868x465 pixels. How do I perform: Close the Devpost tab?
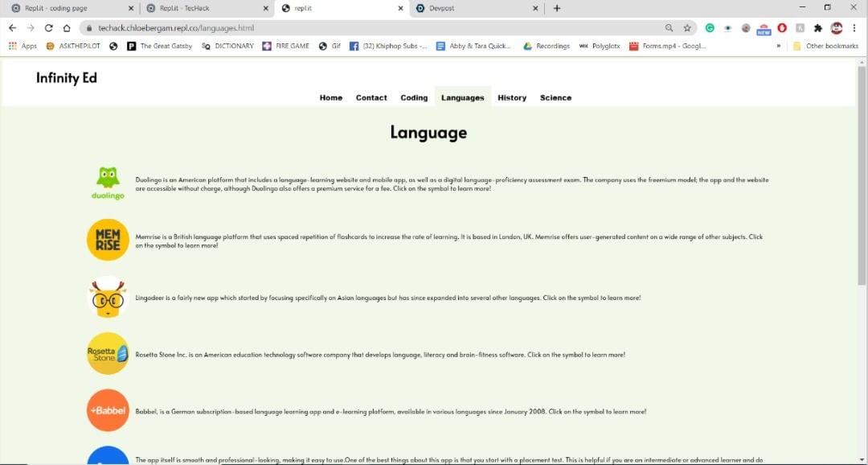(x=535, y=8)
